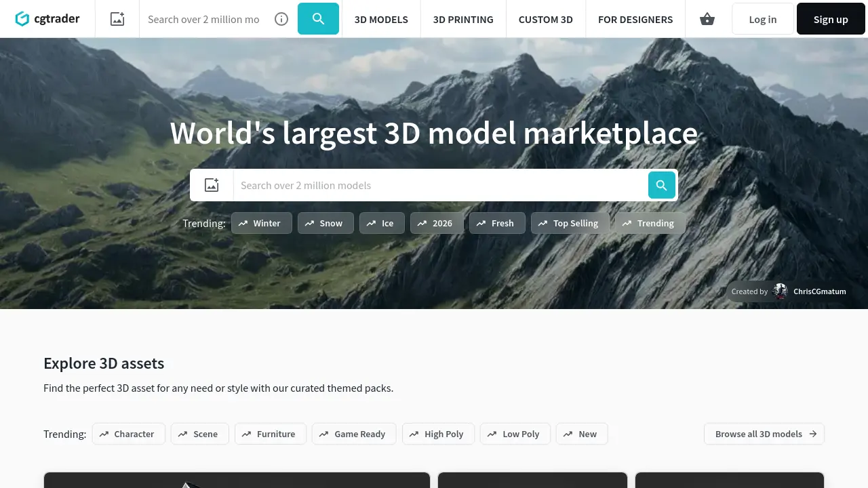Click ChrisCGmatum creator avatar
This screenshot has width=868, height=488.
click(781, 291)
